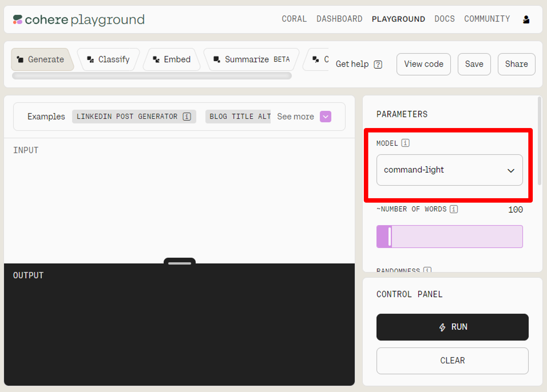
Task: Switch to the Summarize BETA tab
Action: [252, 59]
